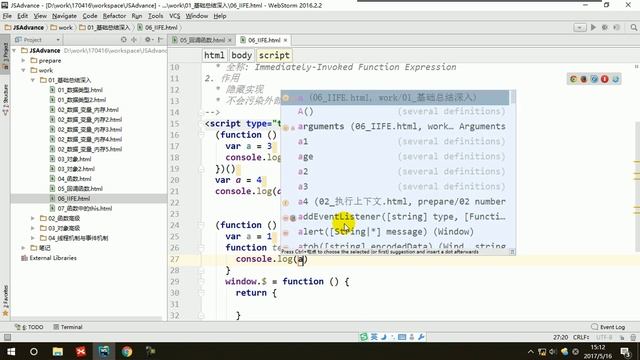Image resolution: width=640 pixels, height=360 pixels.
Task: Choose 'A()' completion suggestion
Action: [395, 111]
